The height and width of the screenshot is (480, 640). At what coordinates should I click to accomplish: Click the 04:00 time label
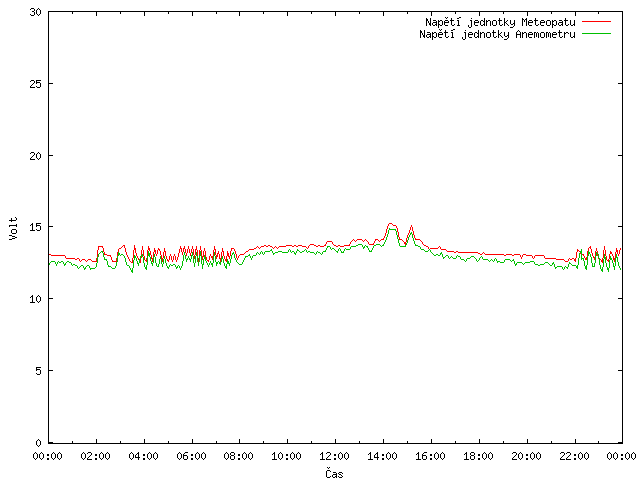click(143, 456)
